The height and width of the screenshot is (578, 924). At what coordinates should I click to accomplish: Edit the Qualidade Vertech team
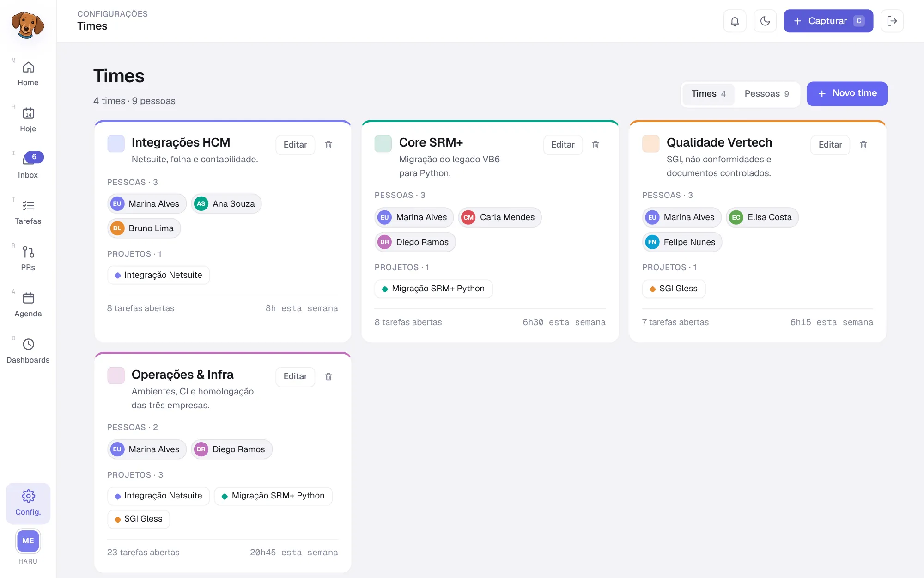click(x=830, y=145)
